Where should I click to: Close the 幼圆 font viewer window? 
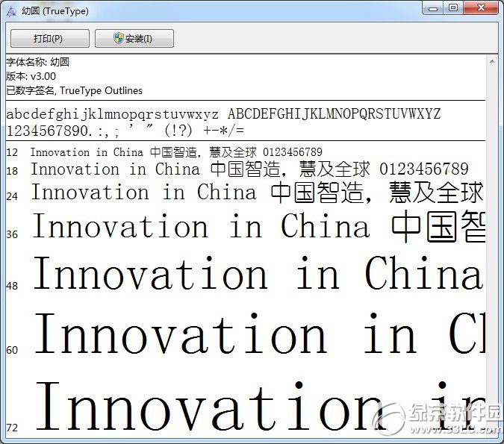(481, 7)
